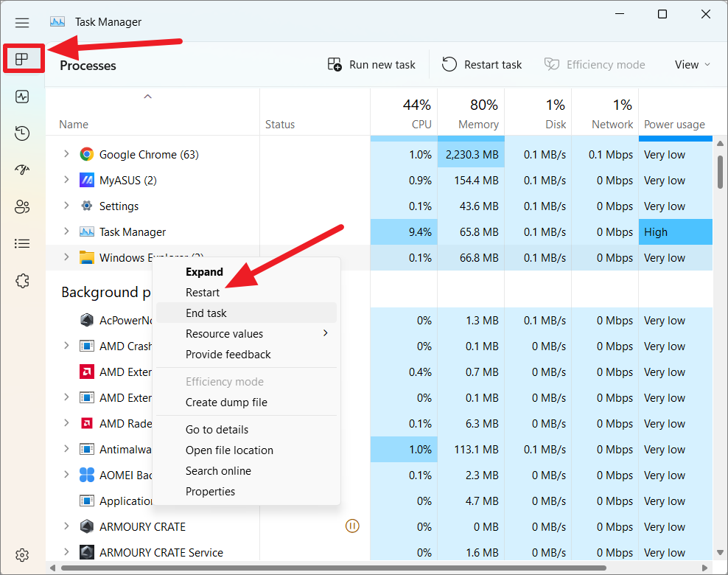728x575 pixels.
Task: Open the hamburger navigation menu
Action: [x=22, y=22]
